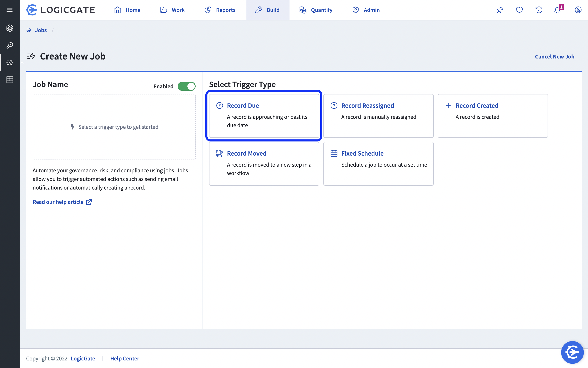The height and width of the screenshot is (368, 588).
Task: Go back to Jobs breadcrumb
Action: (x=41, y=30)
